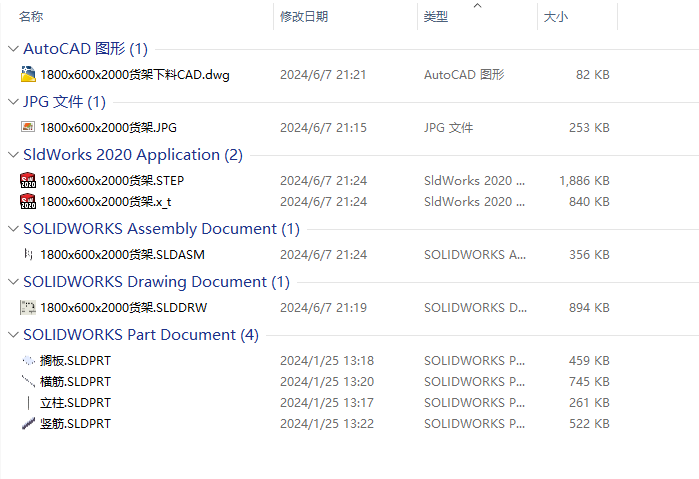Select file 1800x600x2000货架.SLDASM
This screenshot has height=479, width=699.
pyautogui.click(x=122, y=255)
